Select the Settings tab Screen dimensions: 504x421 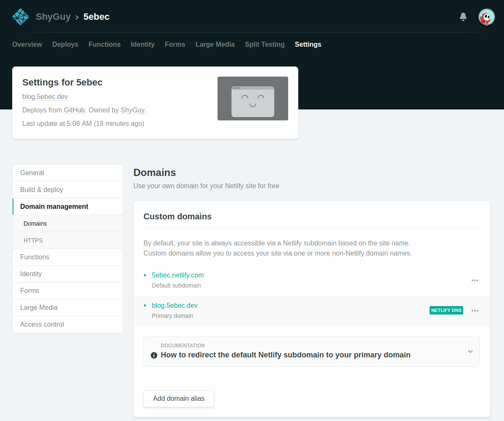(308, 44)
